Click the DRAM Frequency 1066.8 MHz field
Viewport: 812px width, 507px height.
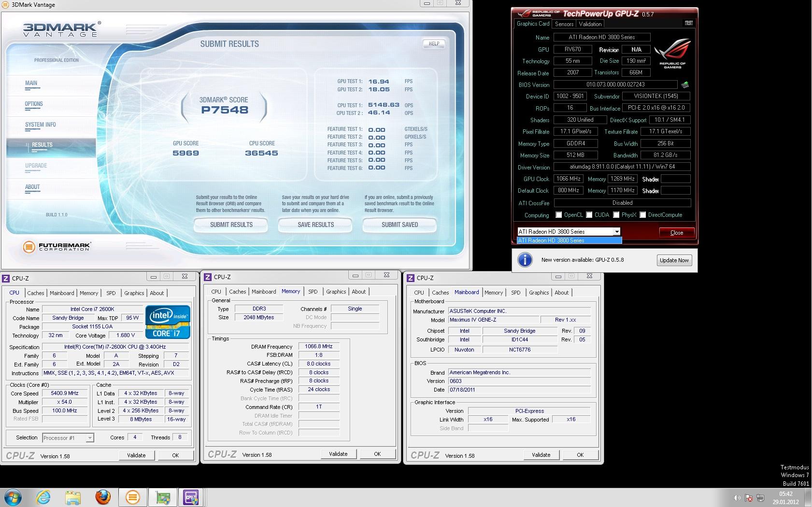[319, 347]
